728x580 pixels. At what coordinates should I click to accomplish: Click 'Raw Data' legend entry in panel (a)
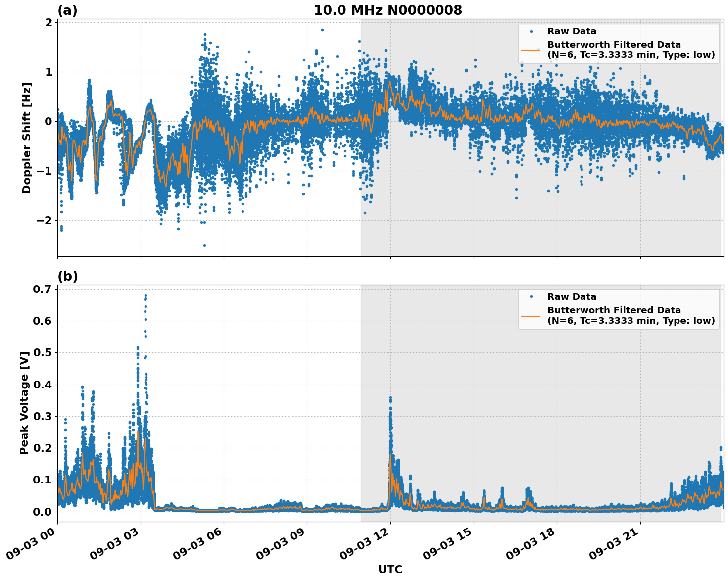point(572,32)
